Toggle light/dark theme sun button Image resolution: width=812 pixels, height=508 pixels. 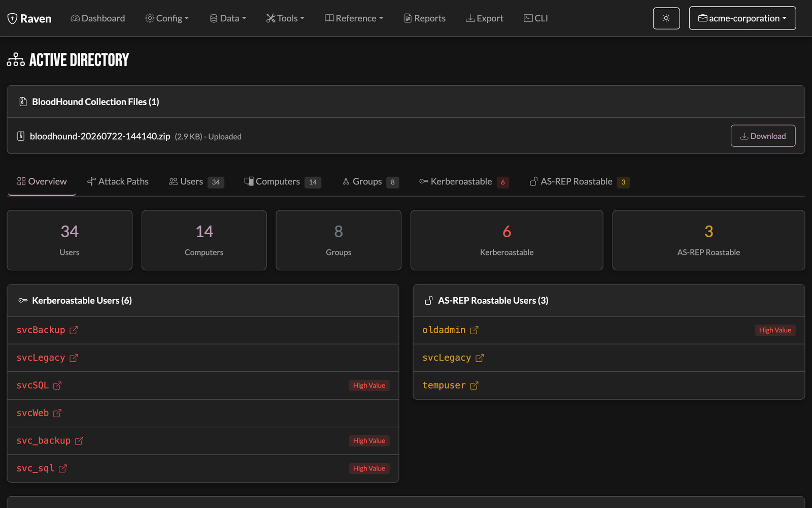pos(666,18)
